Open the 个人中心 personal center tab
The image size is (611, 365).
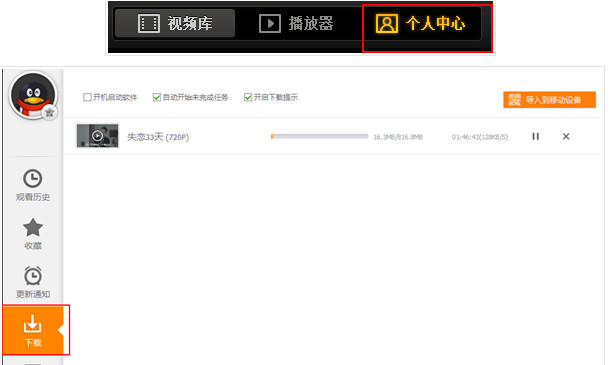420,23
